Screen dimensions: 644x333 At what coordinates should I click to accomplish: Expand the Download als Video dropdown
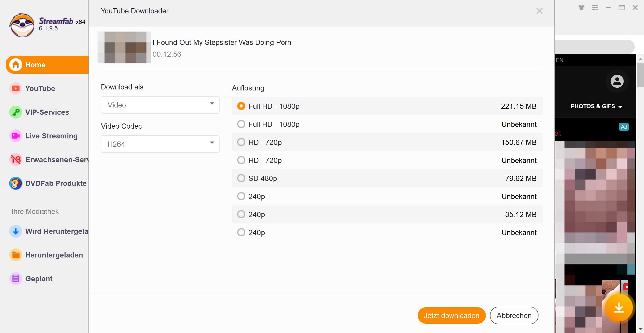[x=160, y=105]
